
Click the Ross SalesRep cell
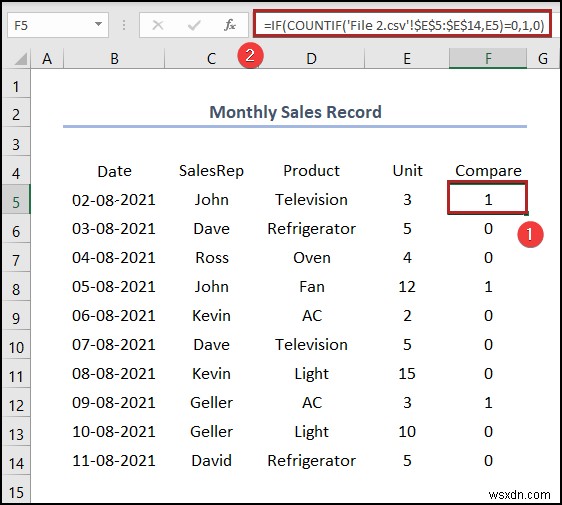(211, 258)
